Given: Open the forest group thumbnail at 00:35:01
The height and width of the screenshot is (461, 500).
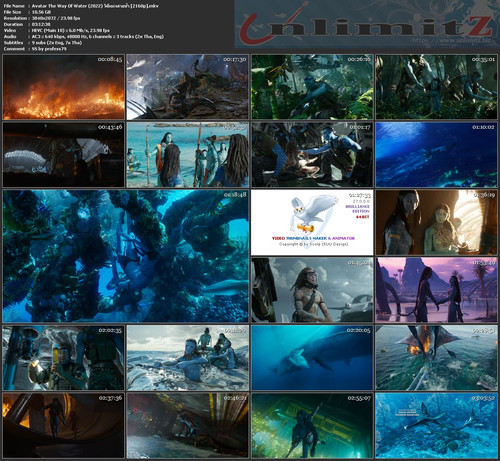Looking at the screenshot, I should [436, 87].
